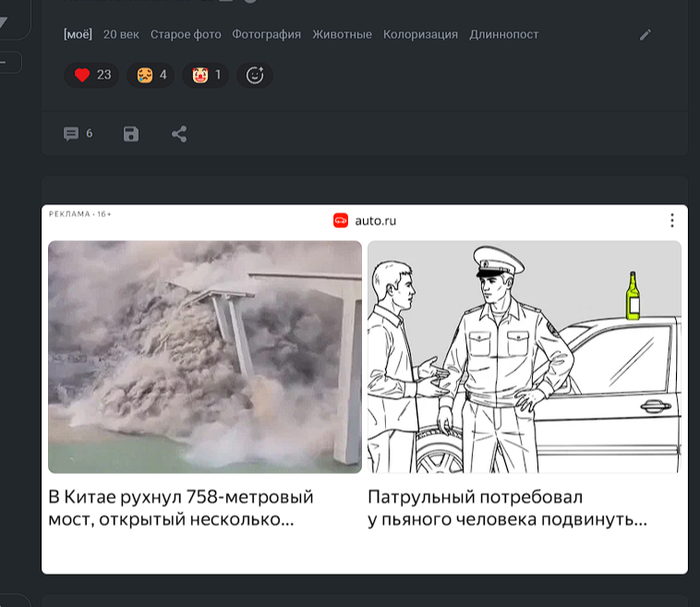Screen dimensions: 700x607
Task: Open the 20 век tag
Action: tap(121, 34)
